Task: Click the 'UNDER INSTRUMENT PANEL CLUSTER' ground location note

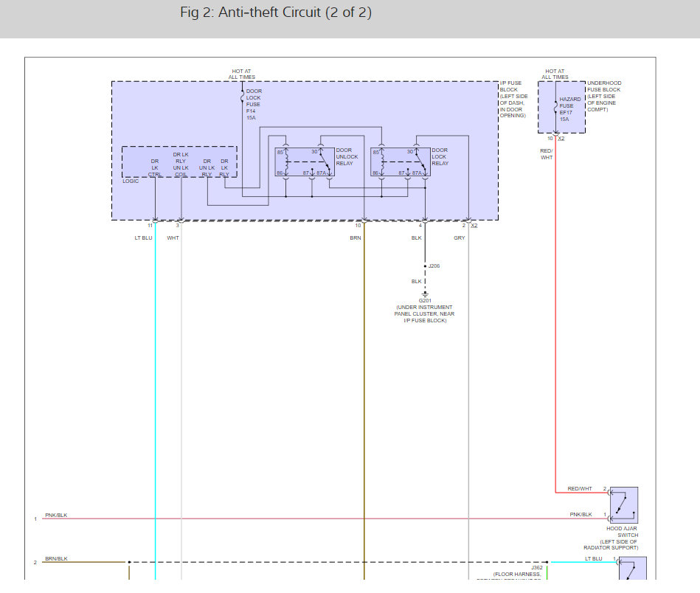Action: coord(425,314)
